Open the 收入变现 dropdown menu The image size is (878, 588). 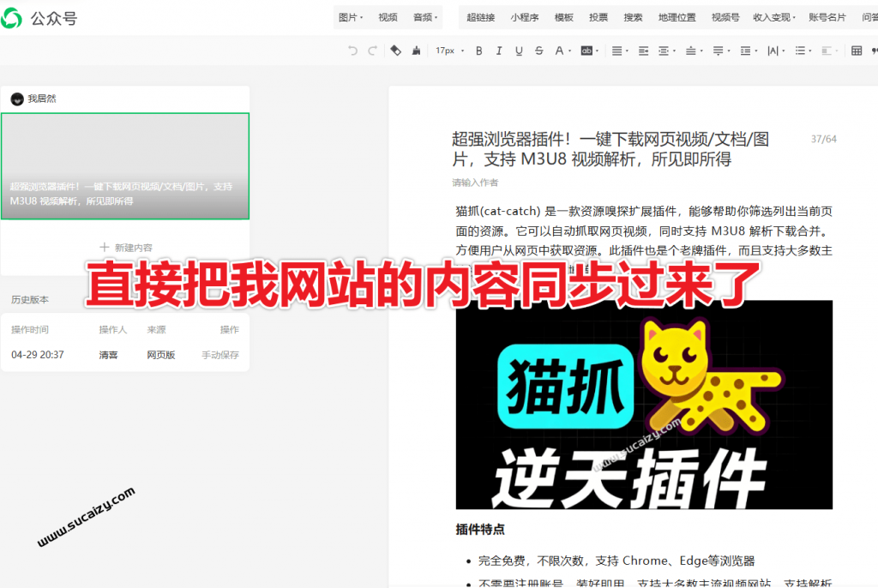774,17
